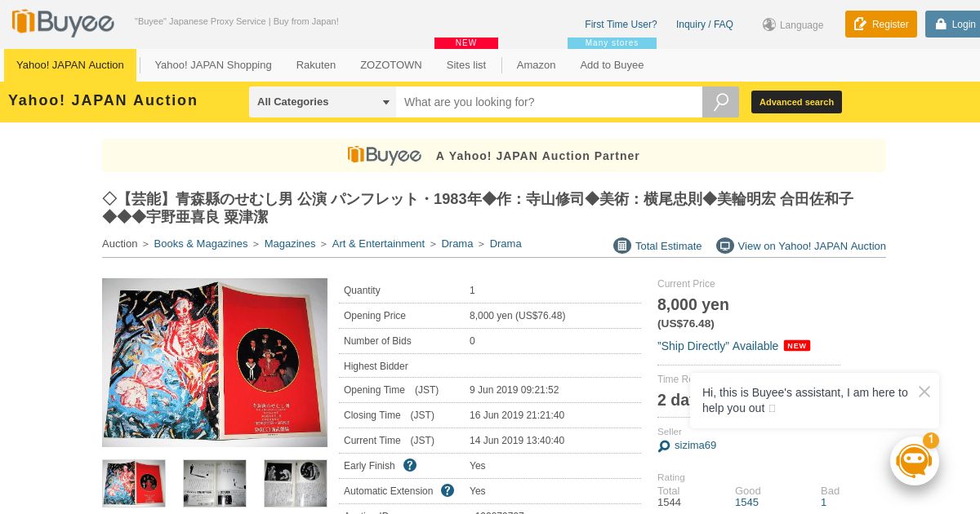This screenshot has height=514, width=980.
Task: Click Total Estimate link text
Action: click(x=669, y=246)
